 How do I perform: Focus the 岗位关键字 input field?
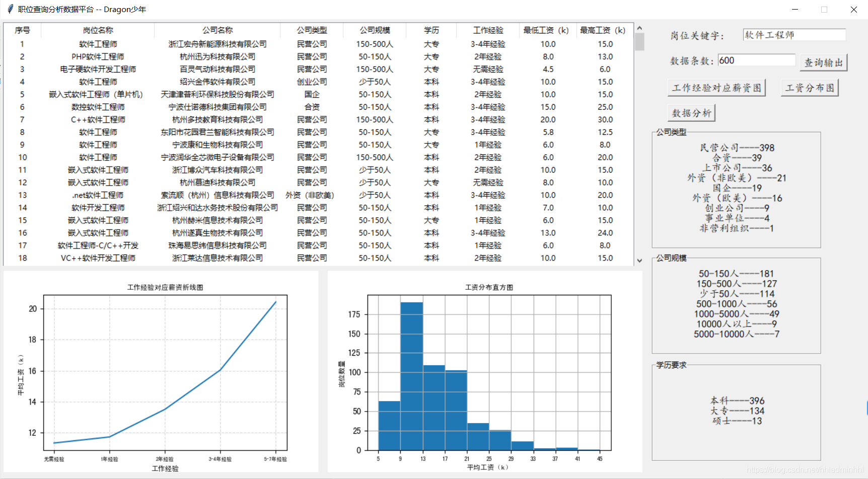[x=793, y=35]
